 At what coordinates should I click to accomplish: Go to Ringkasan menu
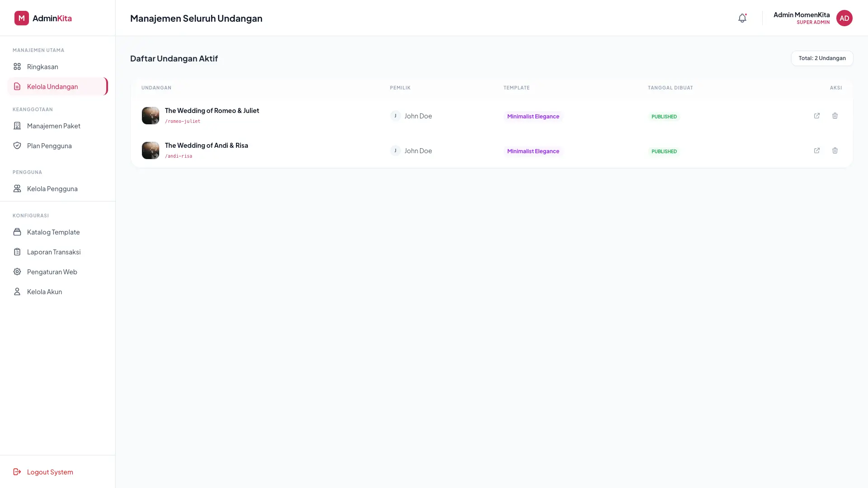click(x=57, y=66)
